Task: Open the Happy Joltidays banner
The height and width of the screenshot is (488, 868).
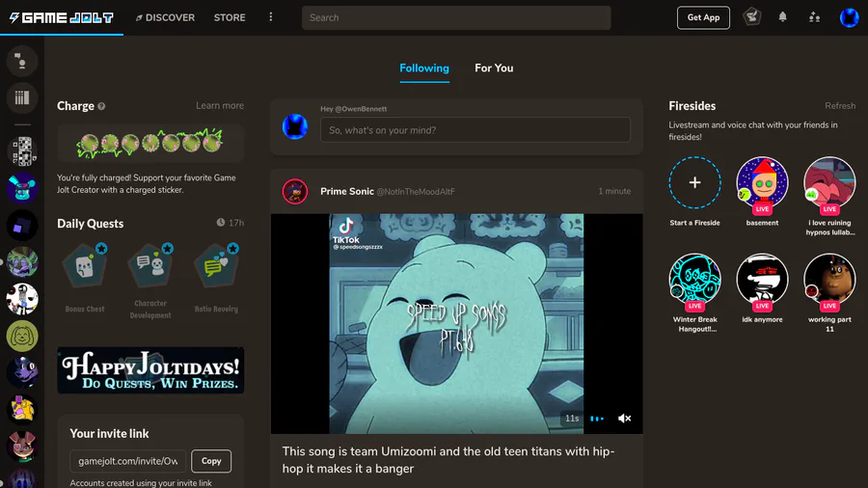Action: click(150, 370)
